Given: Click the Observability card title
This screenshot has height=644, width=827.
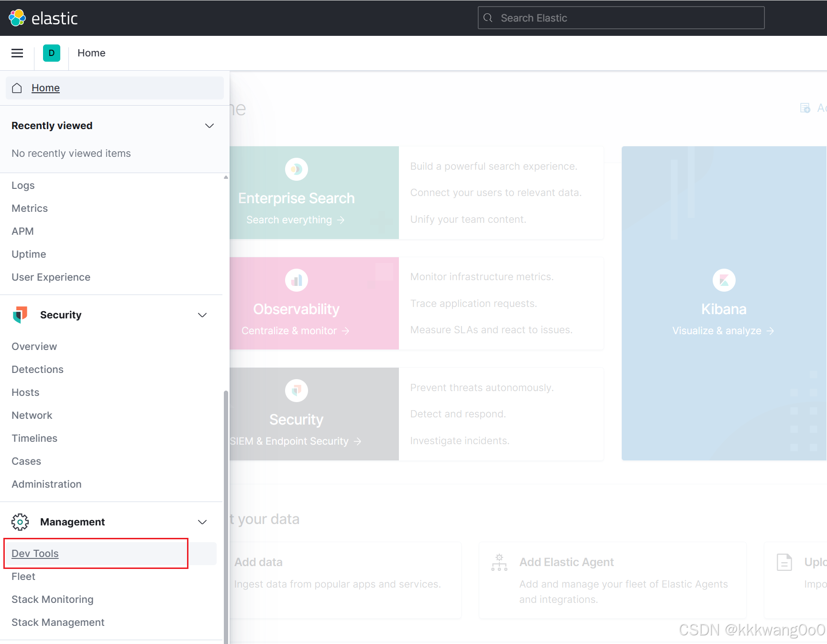Looking at the screenshot, I should point(297,309).
